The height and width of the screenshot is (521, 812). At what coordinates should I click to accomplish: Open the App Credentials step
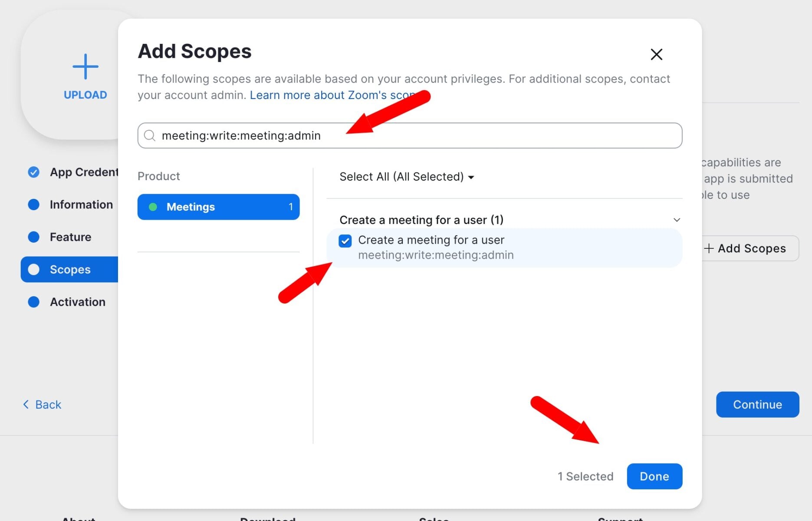(x=72, y=172)
